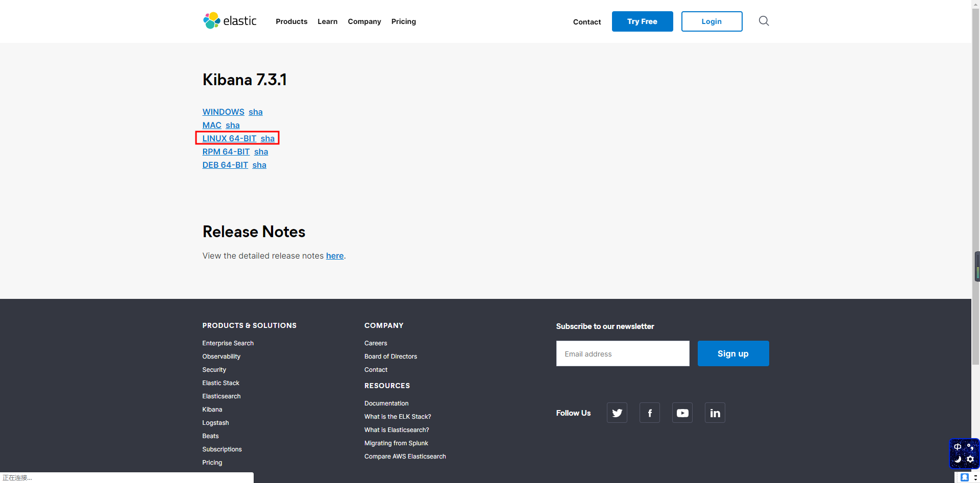The image size is (980, 483).
Task: Click the Sign up button
Action: click(x=733, y=353)
